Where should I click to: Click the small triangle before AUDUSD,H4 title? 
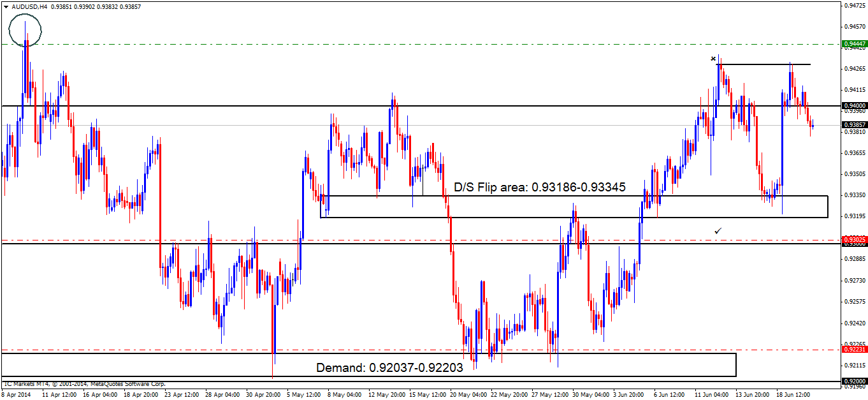click(6, 7)
